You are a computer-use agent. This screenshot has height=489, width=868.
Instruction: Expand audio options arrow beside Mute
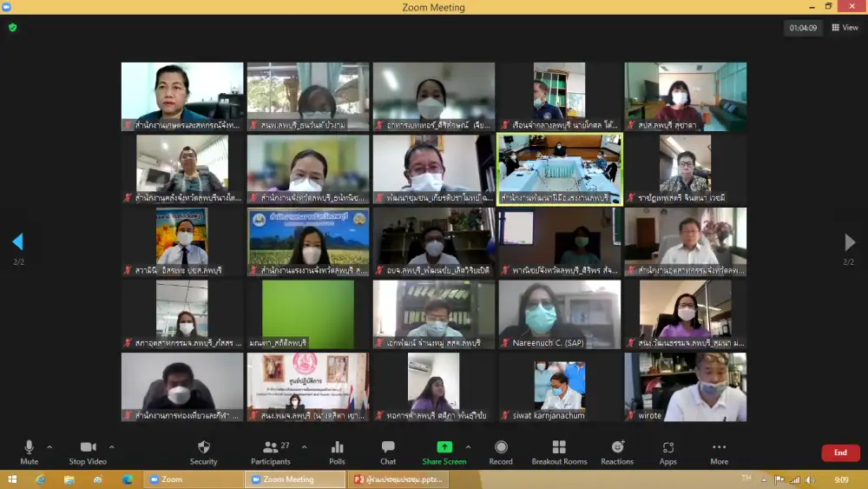click(x=49, y=447)
